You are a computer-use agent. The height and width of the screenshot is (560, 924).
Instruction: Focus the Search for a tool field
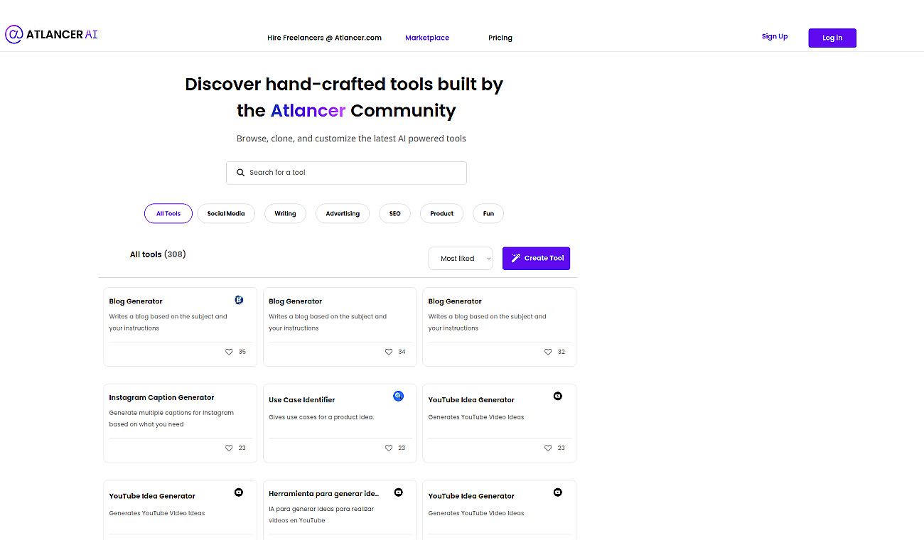pyautogui.click(x=346, y=173)
